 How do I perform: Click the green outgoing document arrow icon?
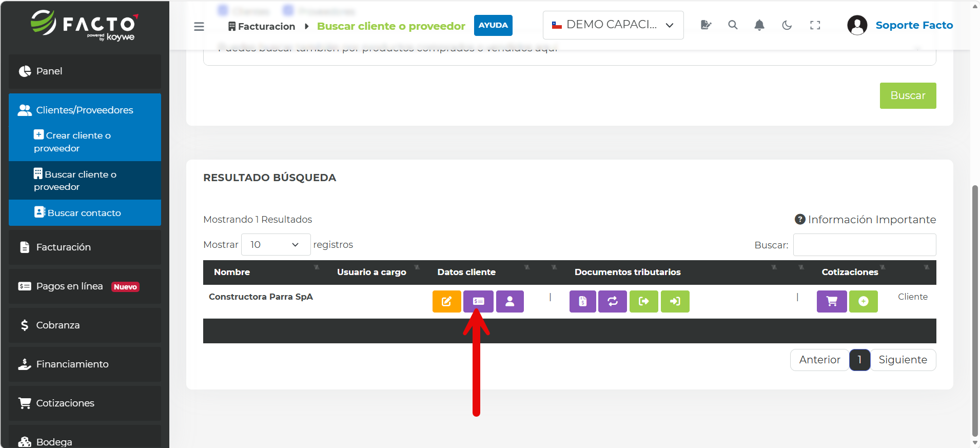(x=644, y=301)
